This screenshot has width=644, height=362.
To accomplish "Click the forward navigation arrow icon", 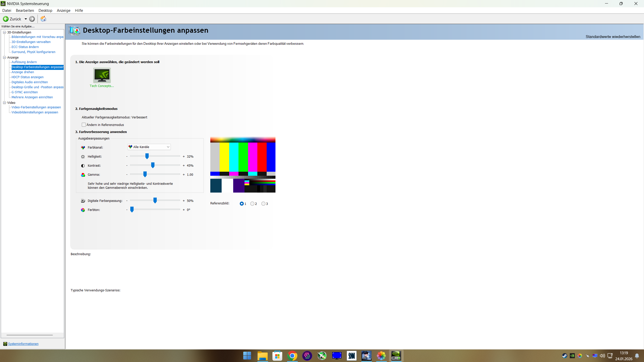I will (x=32, y=19).
